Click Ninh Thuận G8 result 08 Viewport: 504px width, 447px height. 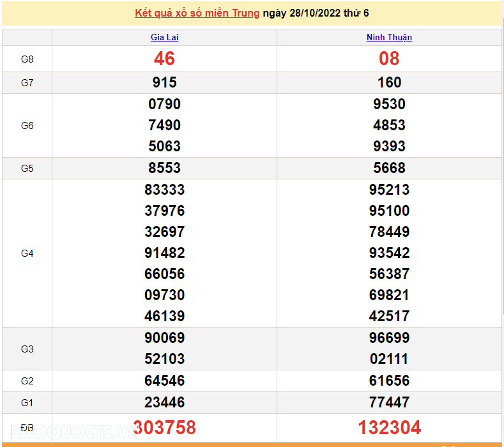[x=389, y=59]
